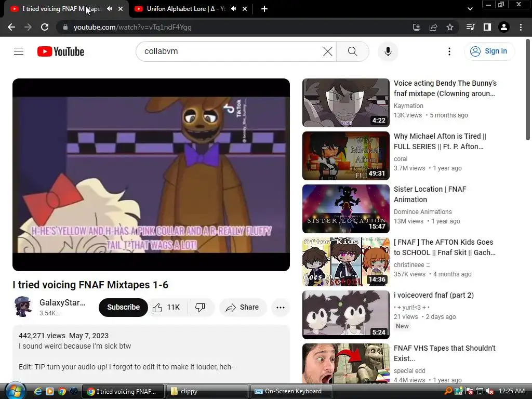Click the share page icon in the address bar
Screen dimensions: 532x399
pyautogui.click(x=433, y=27)
